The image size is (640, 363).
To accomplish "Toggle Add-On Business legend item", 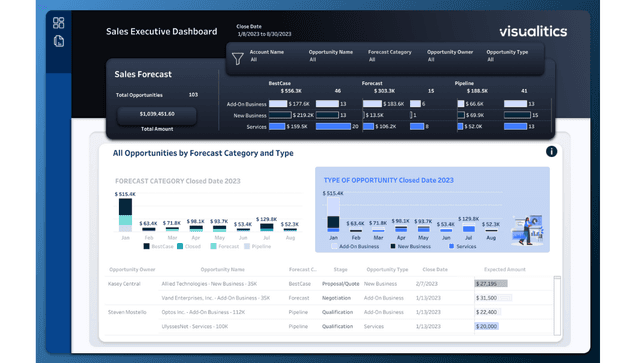I will [x=355, y=246].
